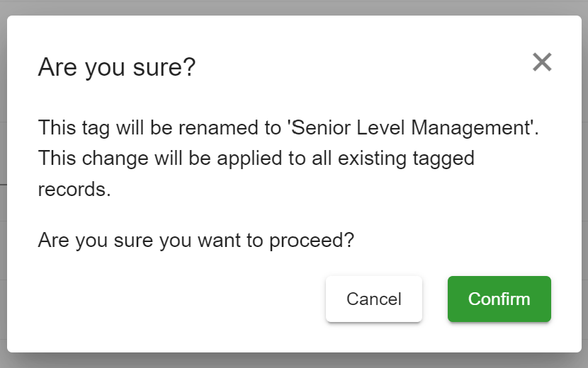The image size is (588, 368).
Task: Click the word 'records.' in the message
Action: (x=74, y=189)
